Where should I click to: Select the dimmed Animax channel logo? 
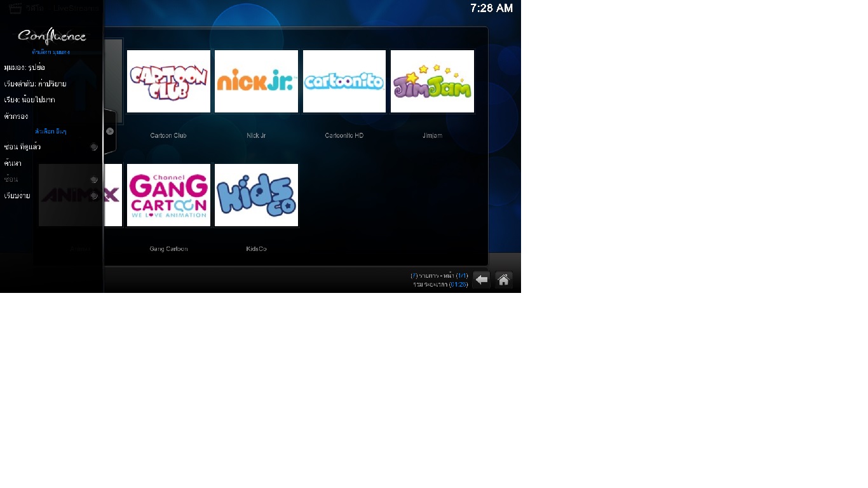coord(80,195)
